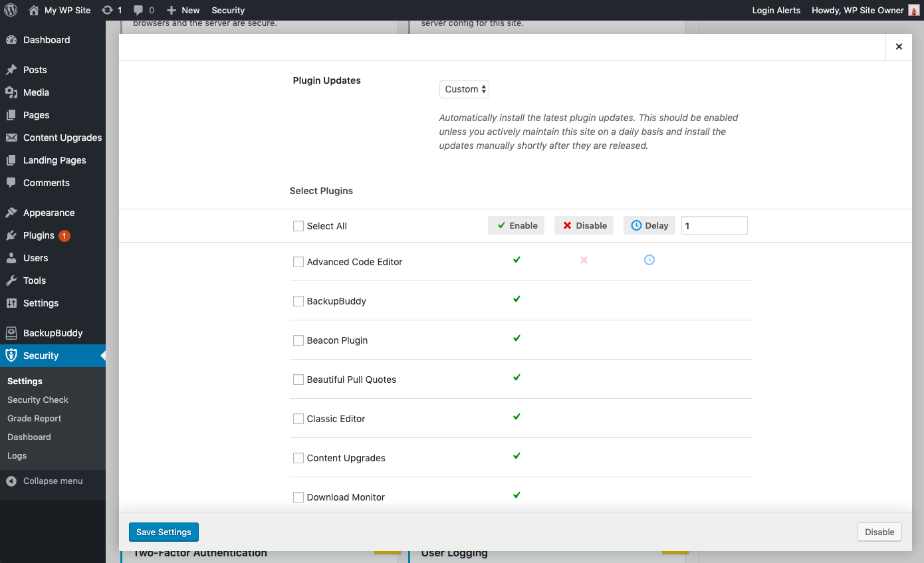Click the delay days input field
This screenshot has height=563, width=924.
tap(715, 225)
